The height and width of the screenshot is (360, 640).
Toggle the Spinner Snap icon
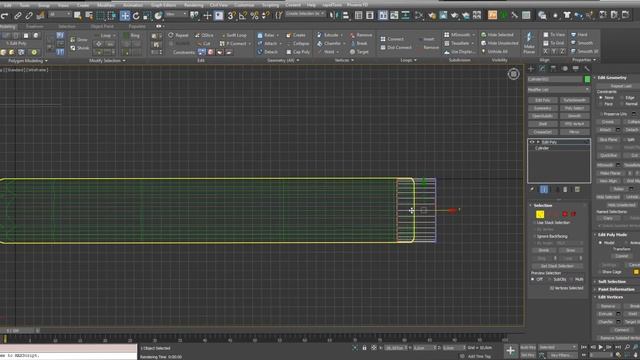(265, 16)
